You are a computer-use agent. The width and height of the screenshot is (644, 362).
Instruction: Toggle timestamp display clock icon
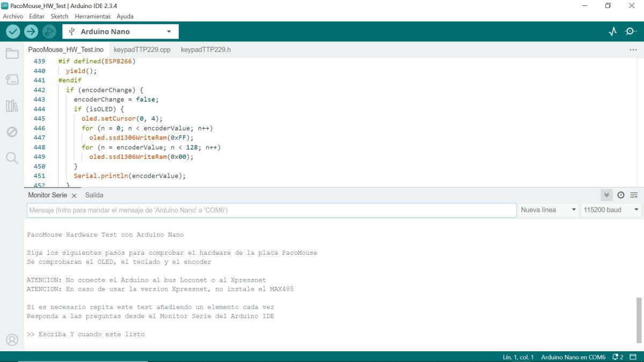pyautogui.click(x=621, y=195)
